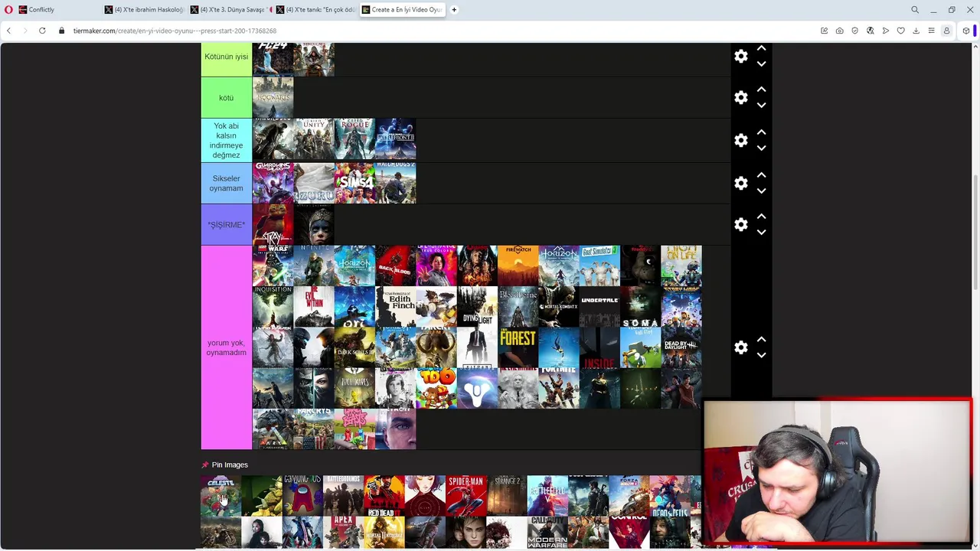Click the Kötünün iyisi tier label
The width and height of the screenshot is (980, 551).
226,57
